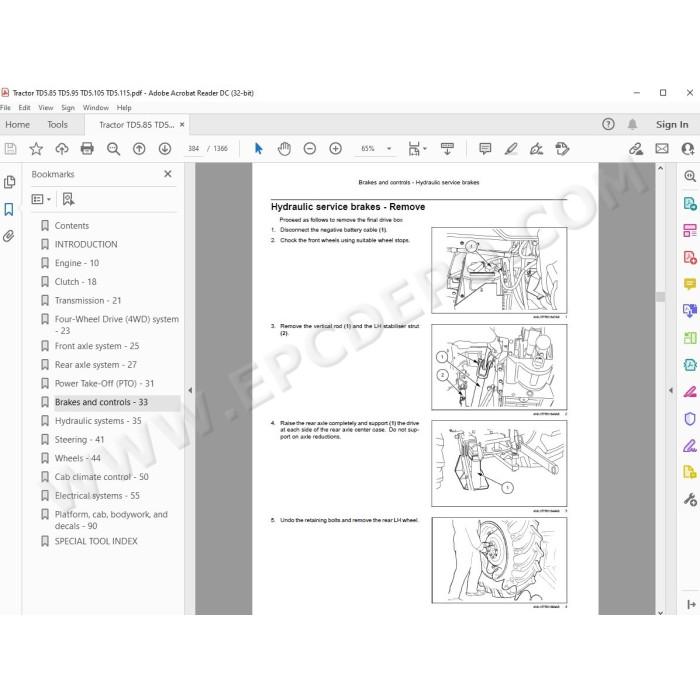Viewport: 700px width, 700px height.
Task: Toggle page thumbnails panel icon
Action: point(9,182)
